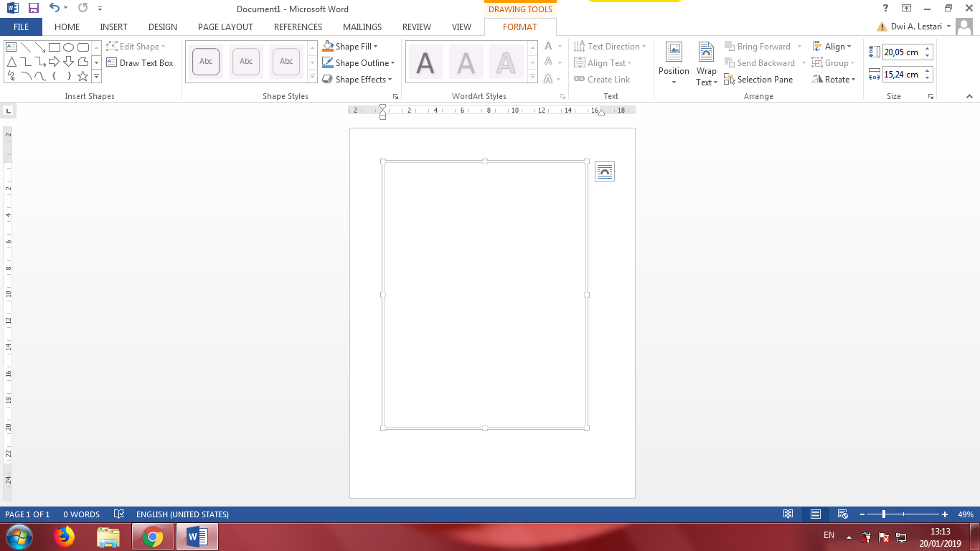Select the Oval shape in Insert Shapes
Viewport: 980px width, 551px height.
click(x=67, y=46)
